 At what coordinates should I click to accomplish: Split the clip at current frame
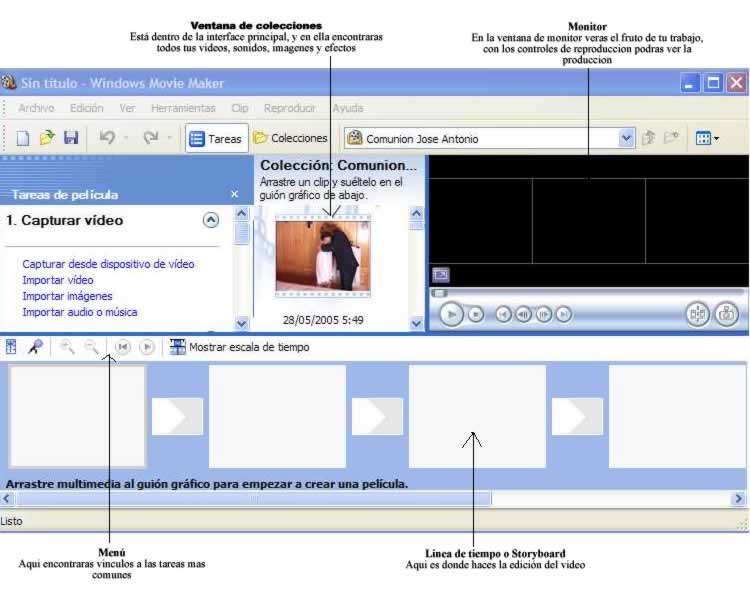click(x=698, y=314)
